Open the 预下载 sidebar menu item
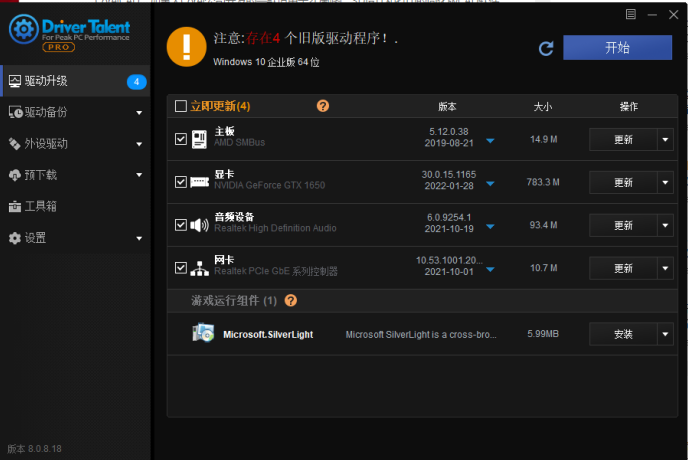The width and height of the screenshot is (688, 460). point(75,175)
